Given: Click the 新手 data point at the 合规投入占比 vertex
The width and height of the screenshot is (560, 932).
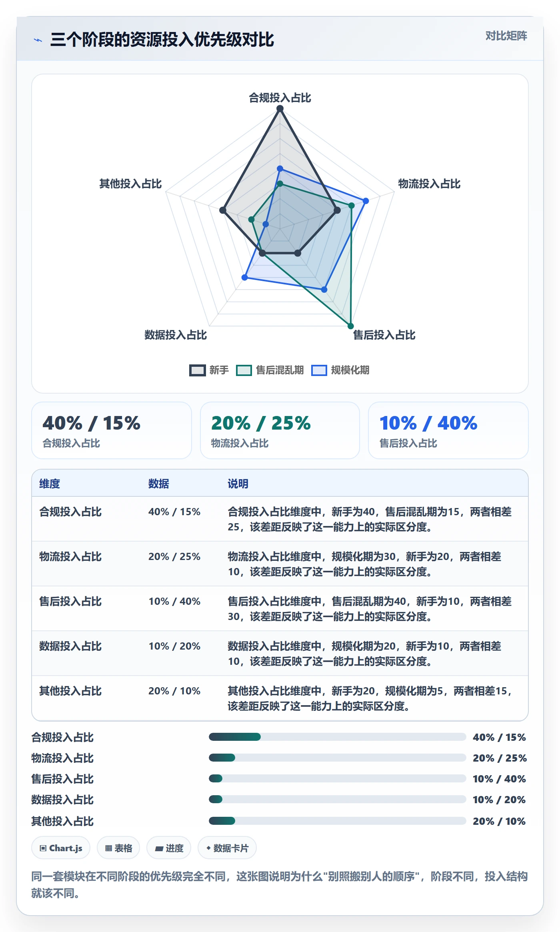Looking at the screenshot, I should click(280, 108).
